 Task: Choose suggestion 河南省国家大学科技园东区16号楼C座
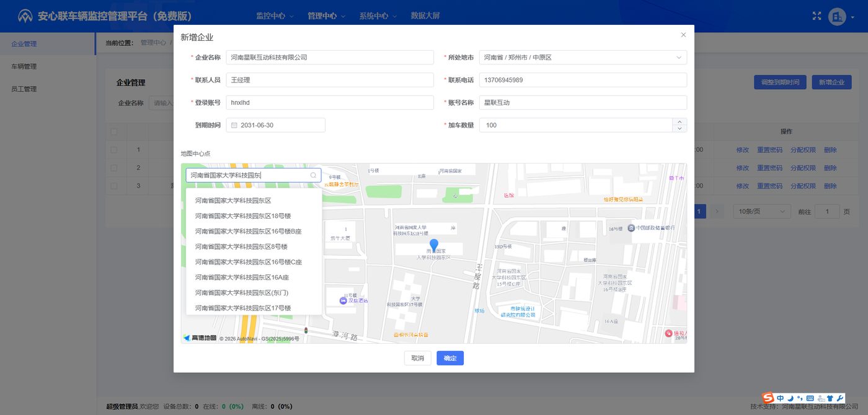[254, 262]
